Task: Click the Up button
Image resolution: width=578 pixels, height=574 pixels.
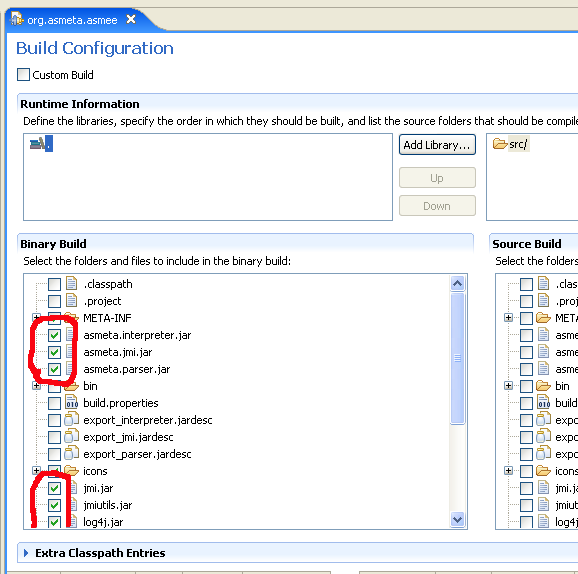Action: click(437, 178)
